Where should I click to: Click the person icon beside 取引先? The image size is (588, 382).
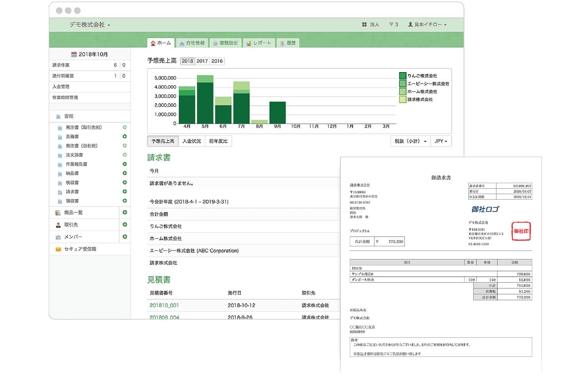click(x=58, y=225)
